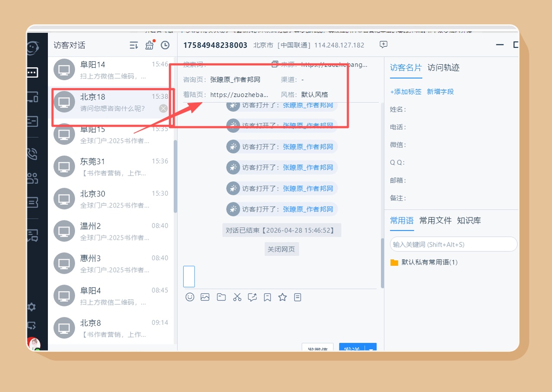This screenshot has height=392, width=552.
Task: Click the quick-phrase keyword search field
Action: pyautogui.click(x=453, y=244)
